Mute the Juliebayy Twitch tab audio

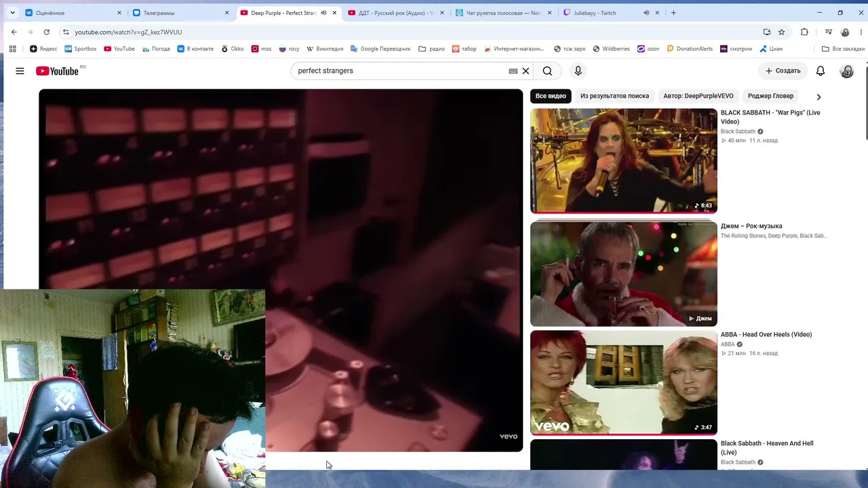coord(646,13)
